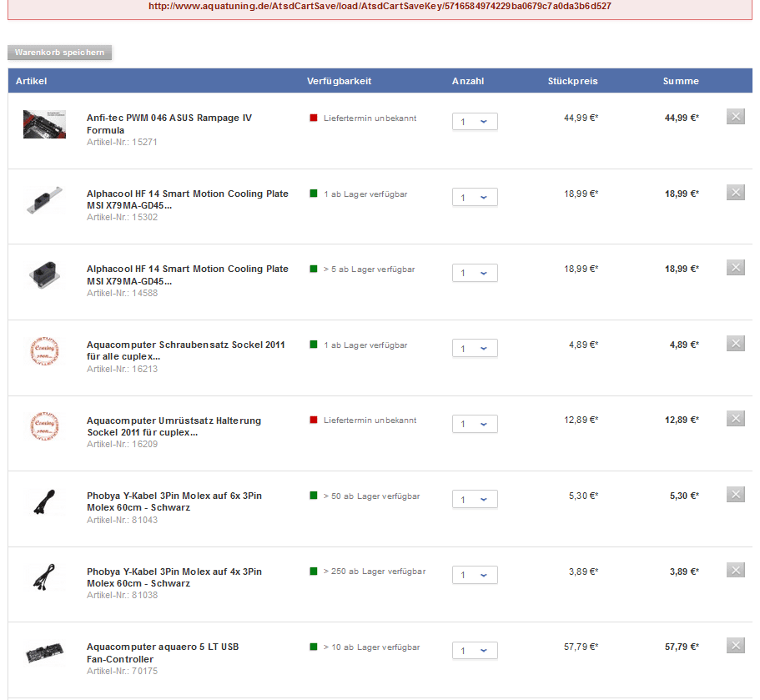Click the 5,30 € unit price

click(x=584, y=496)
